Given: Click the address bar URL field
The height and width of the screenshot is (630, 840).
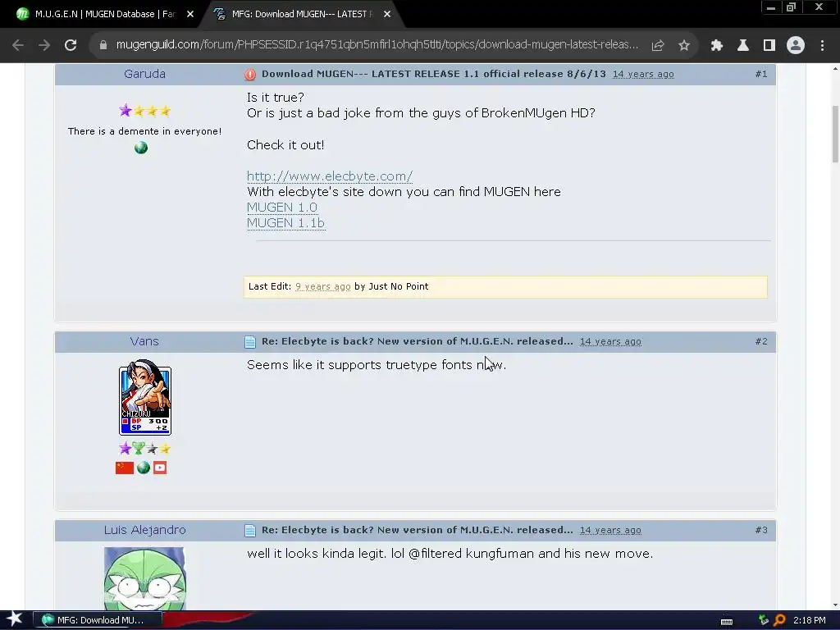Looking at the screenshot, I should [x=377, y=45].
